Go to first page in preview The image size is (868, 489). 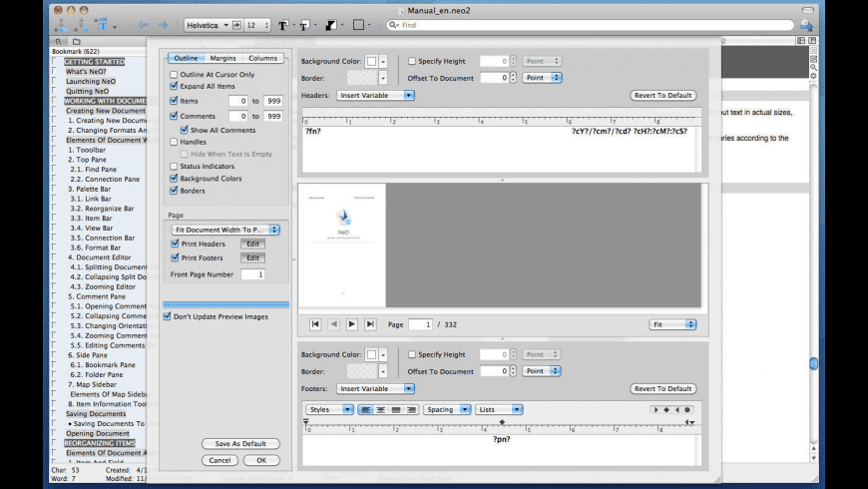point(315,324)
